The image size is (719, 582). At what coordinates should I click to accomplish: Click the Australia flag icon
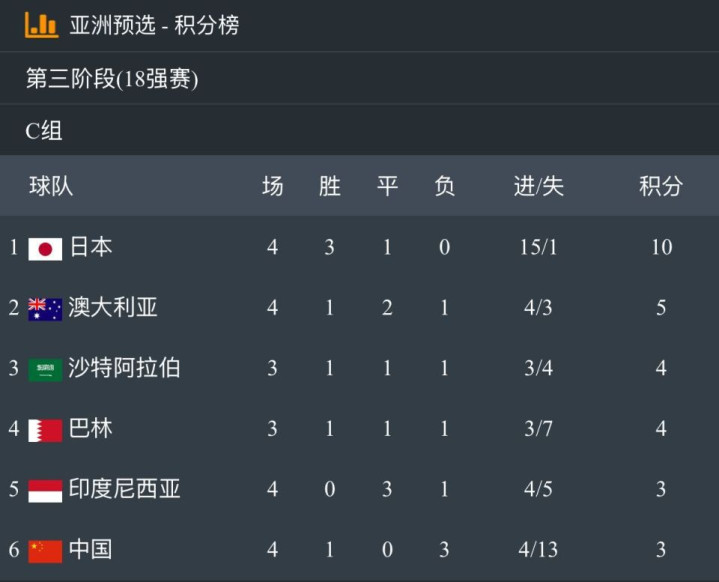[45, 310]
